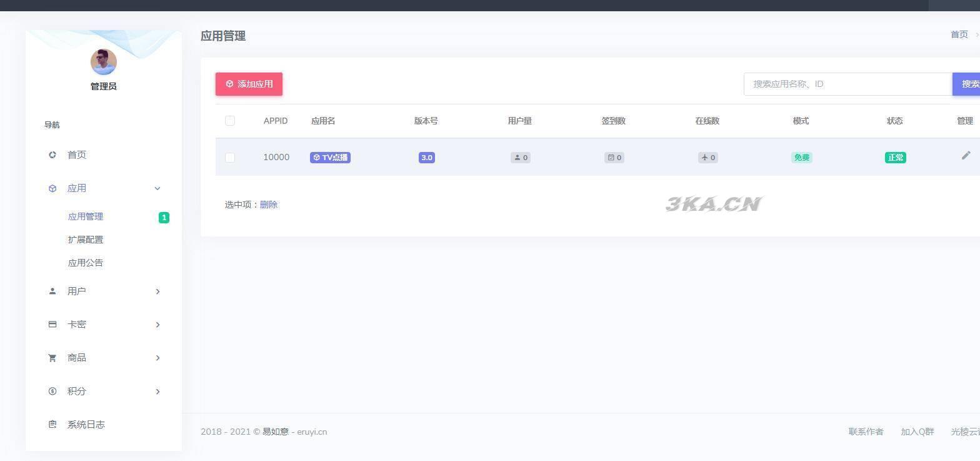Click the shopping cart icon beside 商品
The image size is (980, 461).
click(52, 358)
